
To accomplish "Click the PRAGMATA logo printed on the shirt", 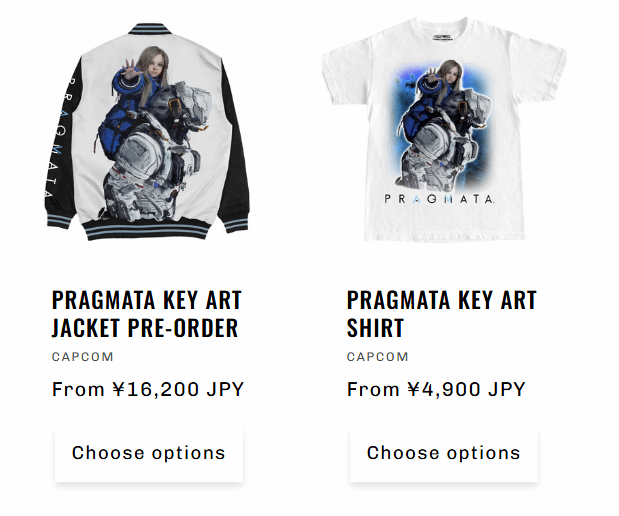I will point(439,199).
